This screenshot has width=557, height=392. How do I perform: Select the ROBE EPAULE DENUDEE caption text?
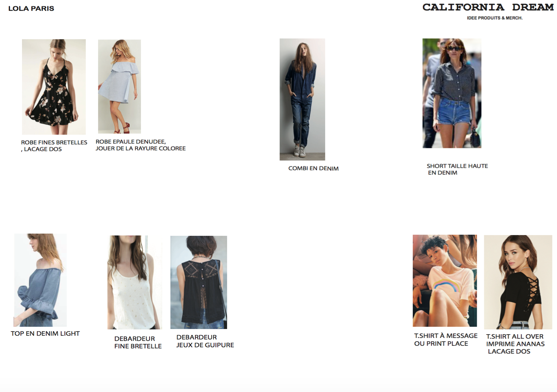pos(141,145)
